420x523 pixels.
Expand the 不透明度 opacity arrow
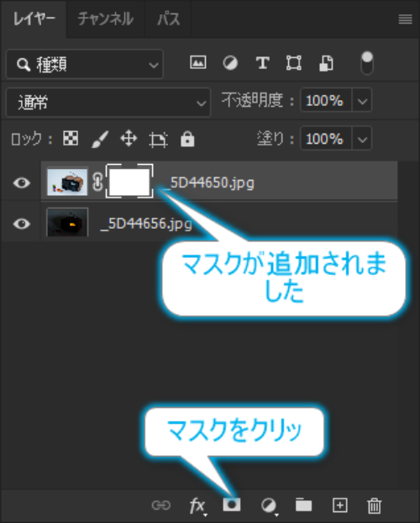pos(362,100)
